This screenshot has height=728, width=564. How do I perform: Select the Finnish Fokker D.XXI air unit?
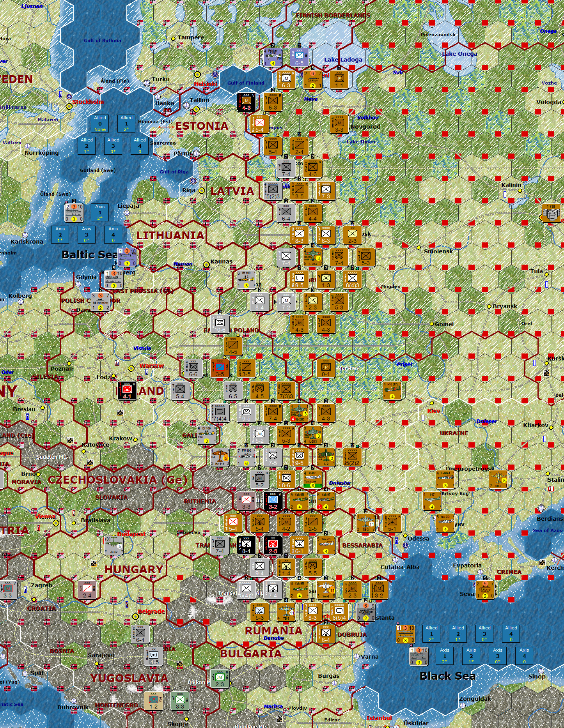[273, 57]
